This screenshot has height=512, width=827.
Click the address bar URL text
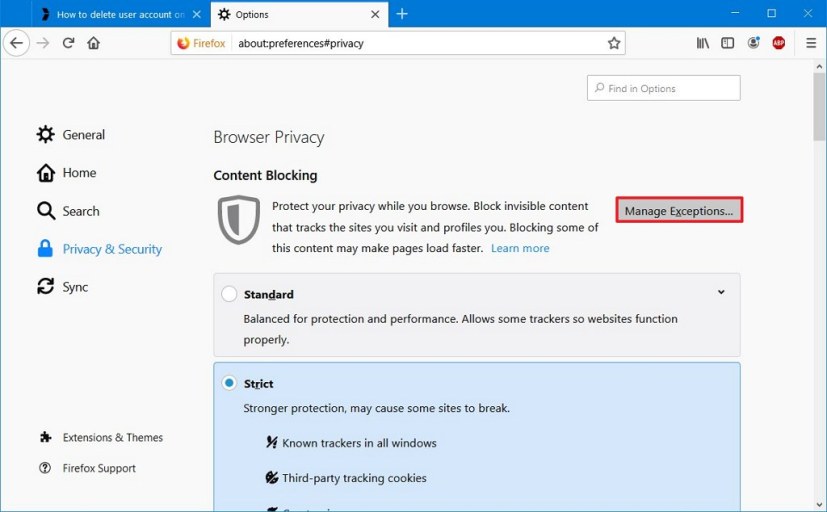[301, 43]
